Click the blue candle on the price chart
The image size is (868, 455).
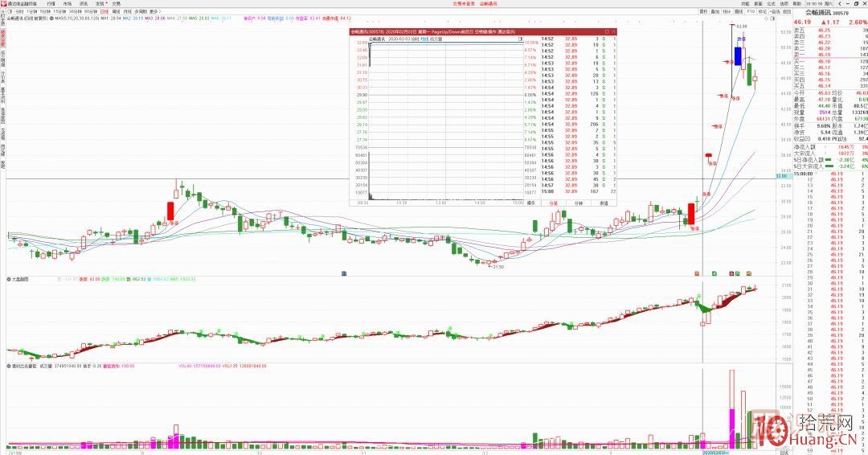[x=737, y=56]
